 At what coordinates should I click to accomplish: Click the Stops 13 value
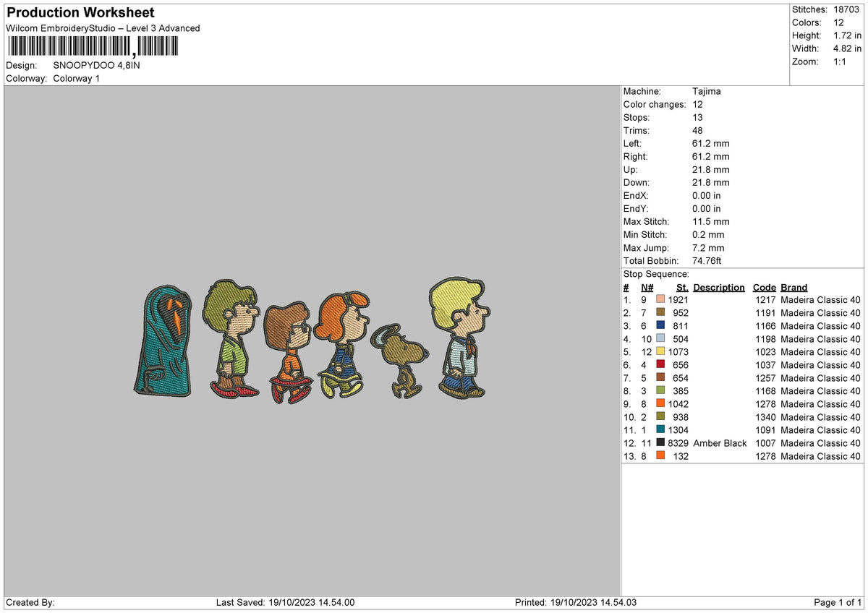tap(698, 117)
